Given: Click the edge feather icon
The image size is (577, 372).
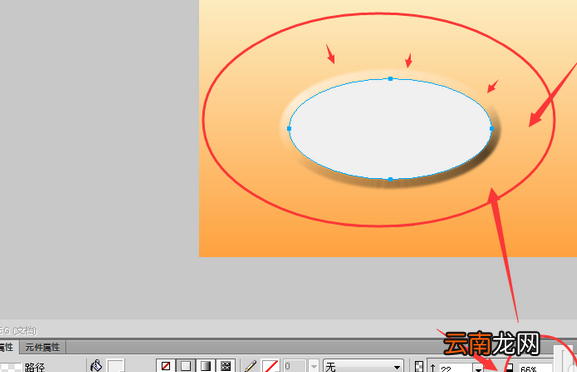Looking at the screenshot, I should tap(419, 366).
